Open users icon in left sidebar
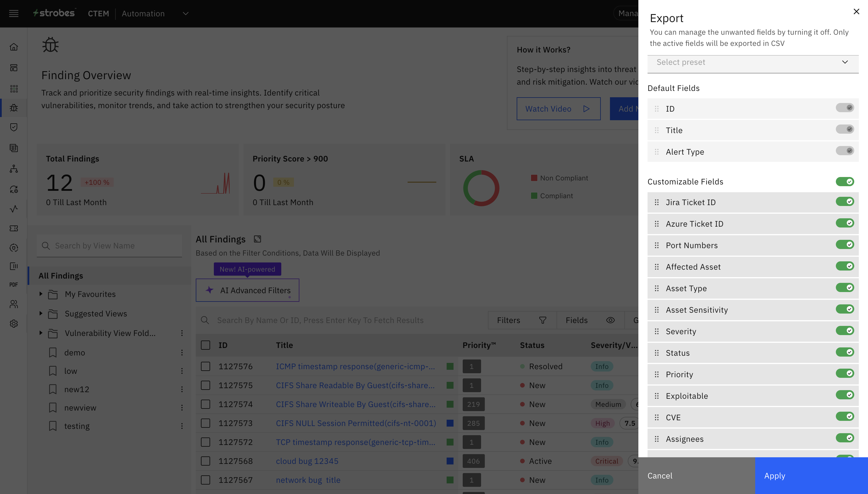The image size is (868, 494). pyautogui.click(x=13, y=304)
